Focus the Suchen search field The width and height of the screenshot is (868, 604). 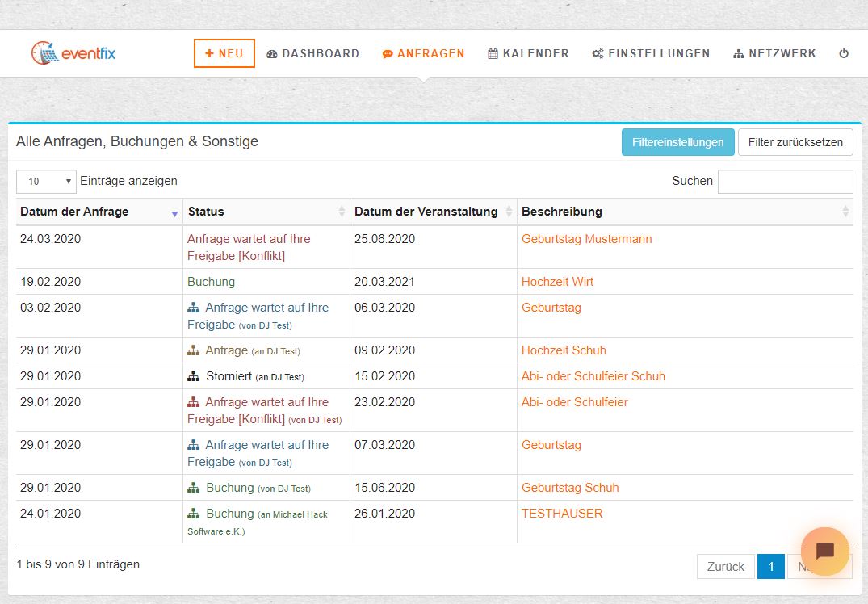[x=785, y=182]
